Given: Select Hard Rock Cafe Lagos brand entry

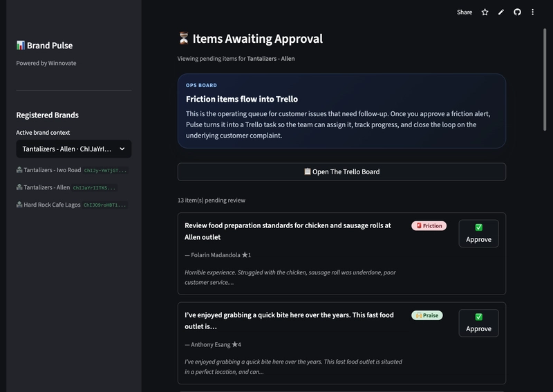Looking at the screenshot, I should coord(52,205).
